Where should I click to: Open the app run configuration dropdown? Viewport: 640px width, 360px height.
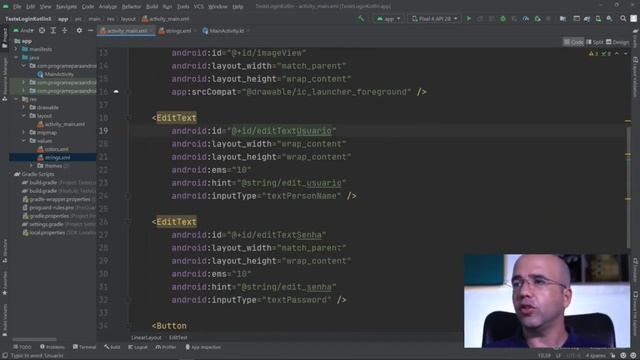388,19
